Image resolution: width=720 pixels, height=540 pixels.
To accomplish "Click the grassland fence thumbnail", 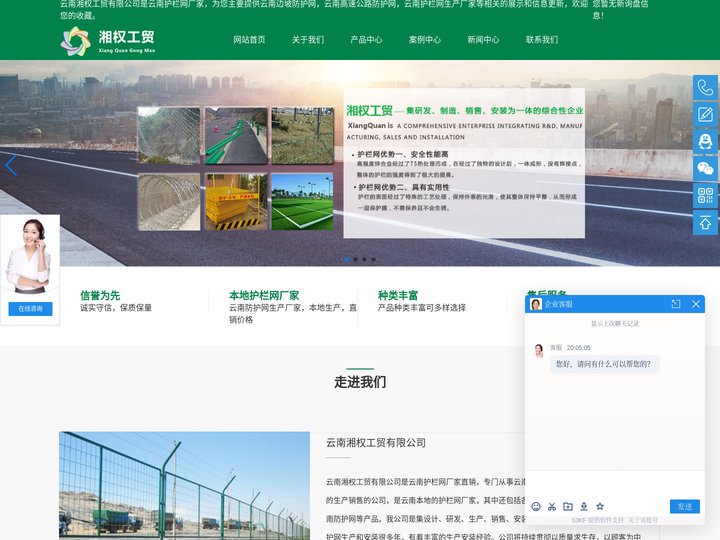I will click(302, 135).
